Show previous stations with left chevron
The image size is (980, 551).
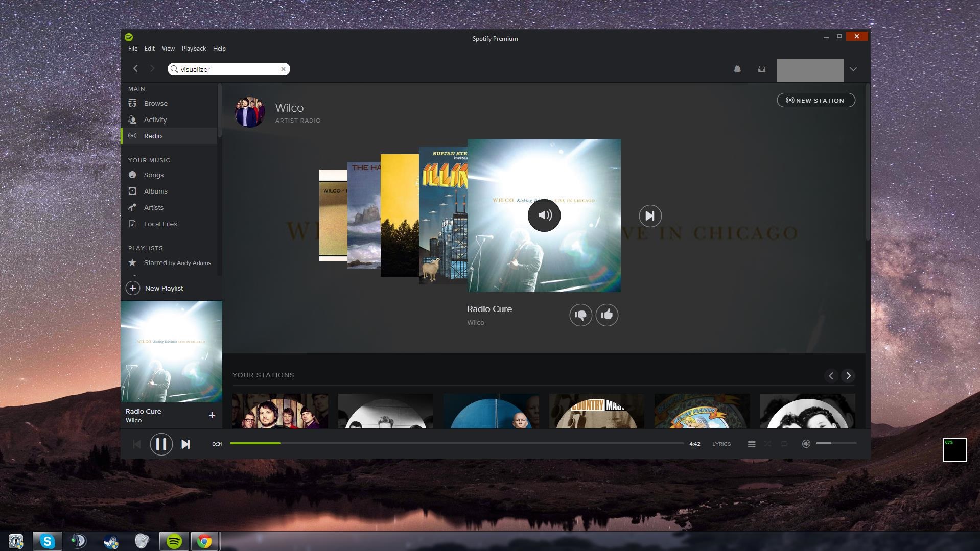click(831, 376)
